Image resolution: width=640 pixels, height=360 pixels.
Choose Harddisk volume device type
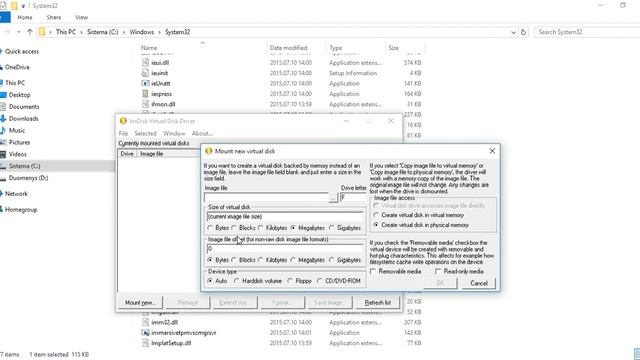(x=236, y=281)
